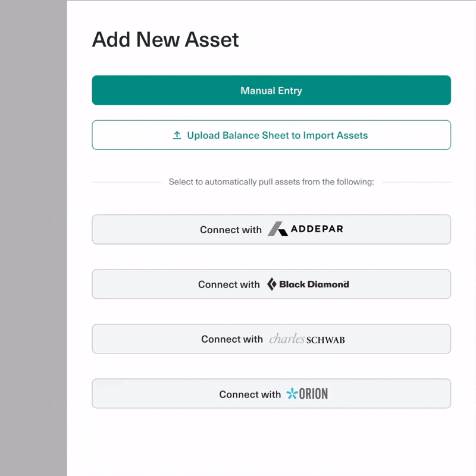This screenshot has height=476, width=476.
Task: Choose the Connect with Orion option
Action: coord(271,393)
